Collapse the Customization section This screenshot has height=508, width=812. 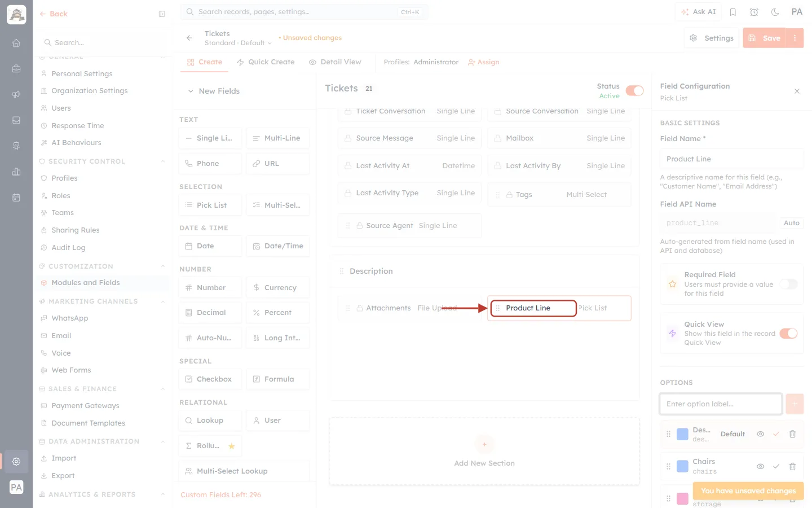coord(163,266)
